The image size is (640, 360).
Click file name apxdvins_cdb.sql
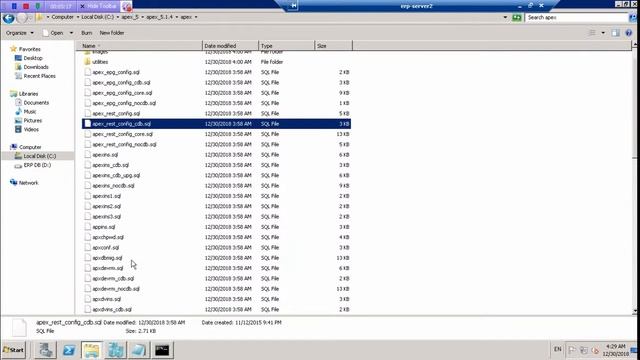click(x=112, y=309)
